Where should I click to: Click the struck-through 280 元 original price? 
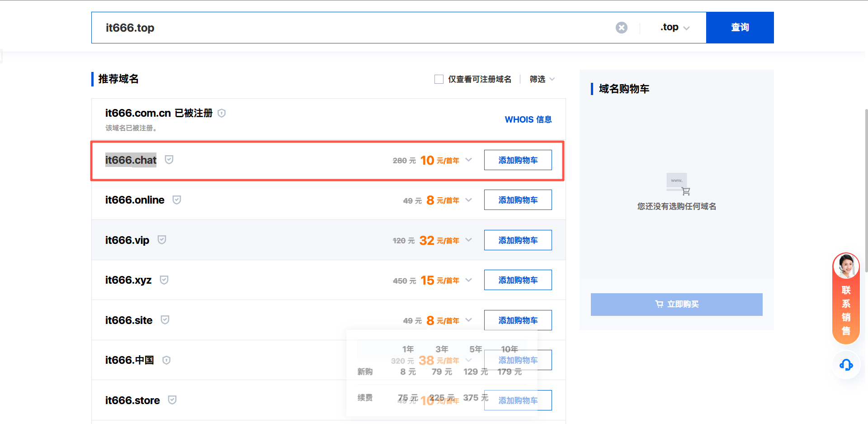(x=404, y=161)
